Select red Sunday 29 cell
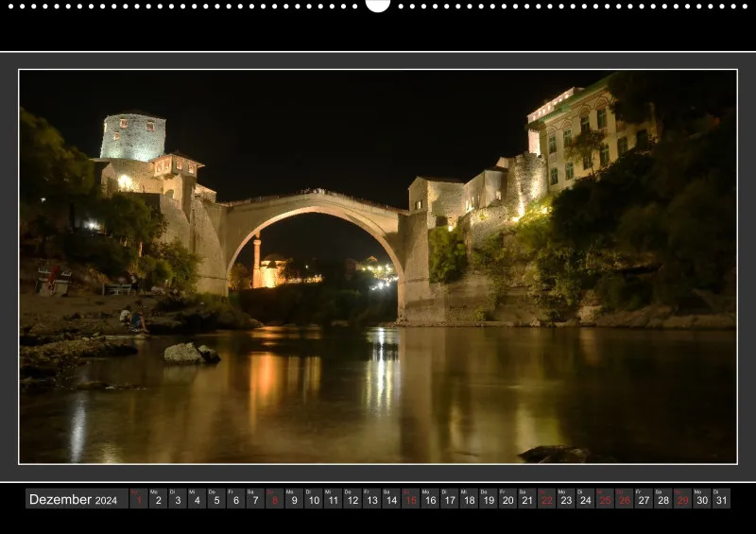Viewport: 756px width, 534px height. [x=682, y=499]
